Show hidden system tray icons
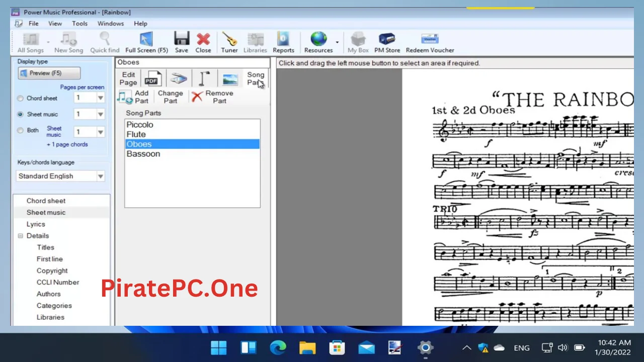The image size is (644, 362). pyautogui.click(x=467, y=347)
